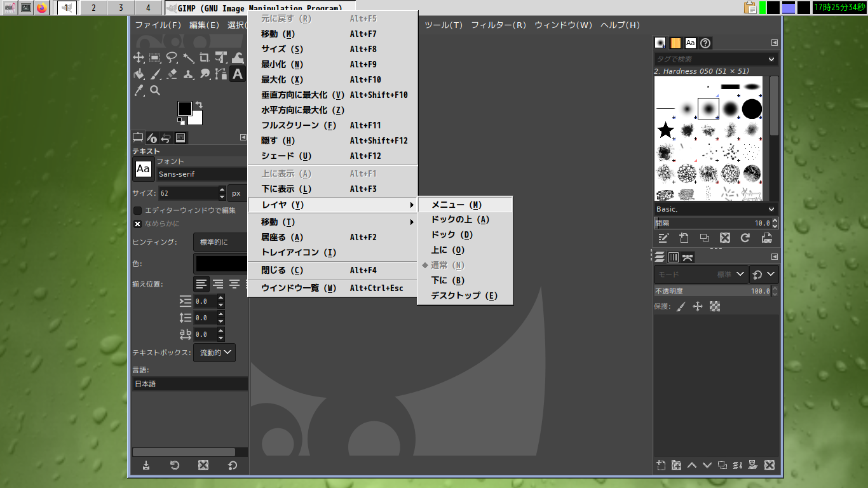Open the brush tag search dropdown
The width and height of the screenshot is (868, 488).
click(771, 59)
